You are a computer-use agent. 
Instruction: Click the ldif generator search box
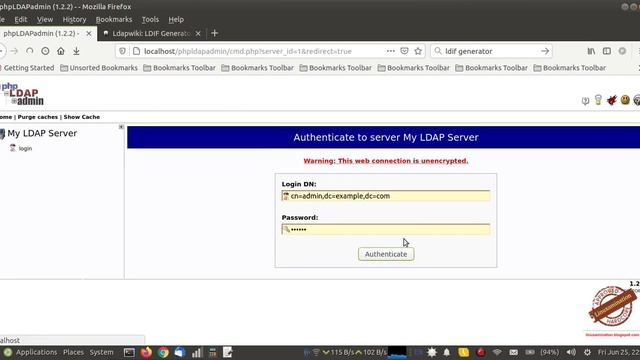(490, 51)
